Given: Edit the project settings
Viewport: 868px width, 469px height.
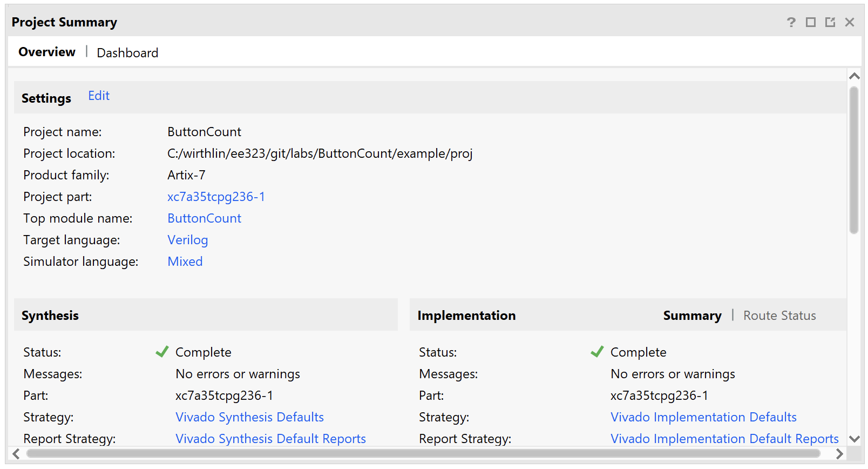Looking at the screenshot, I should point(99,96).
